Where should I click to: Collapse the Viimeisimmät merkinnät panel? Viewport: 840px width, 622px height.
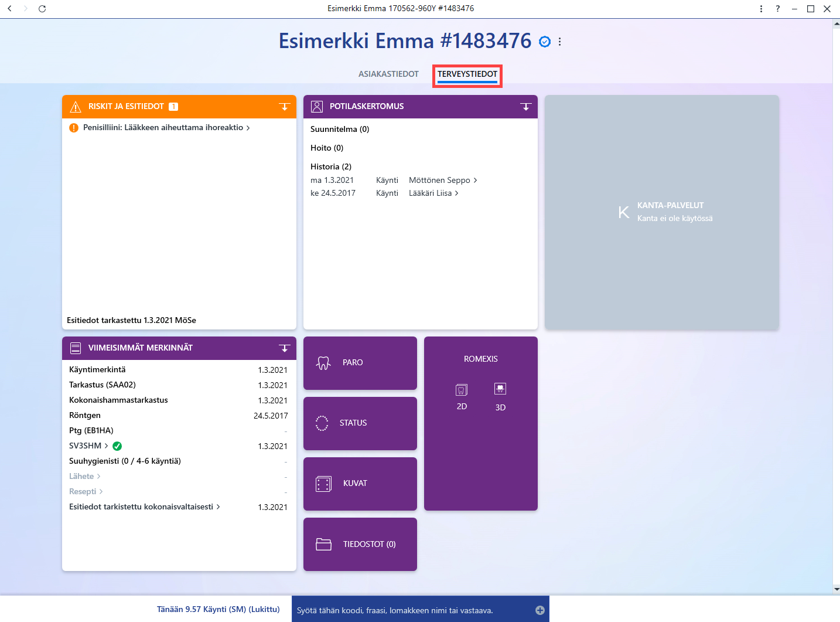pos(285,348)
